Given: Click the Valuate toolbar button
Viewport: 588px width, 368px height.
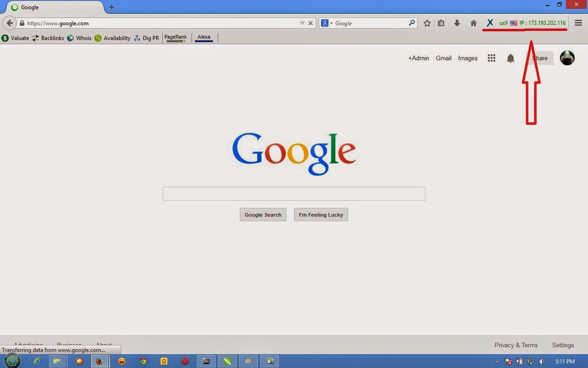Looking at the screenshot, I should coord(15,38).
